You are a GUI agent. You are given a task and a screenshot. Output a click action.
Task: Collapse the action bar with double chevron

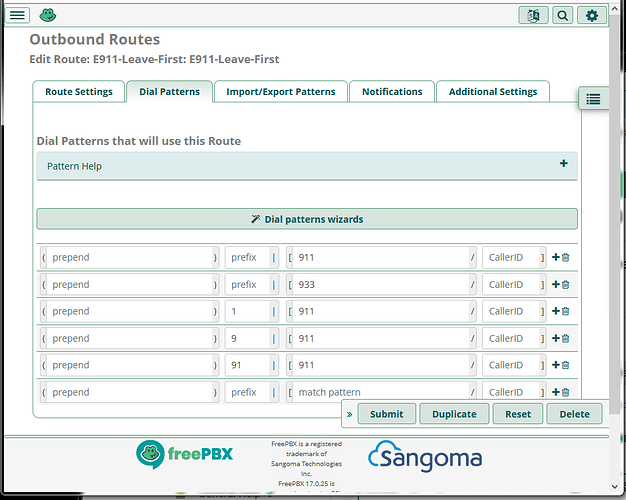click(350, 414)
